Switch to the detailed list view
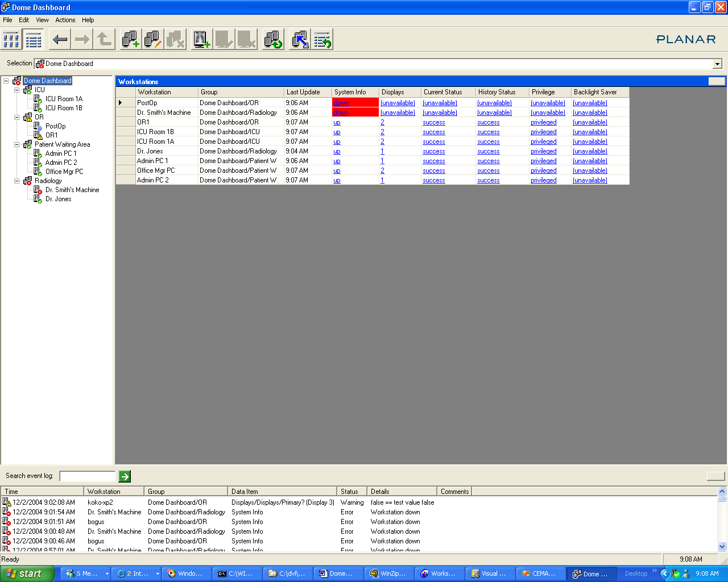Screen dimensions: 728x582 34,40
